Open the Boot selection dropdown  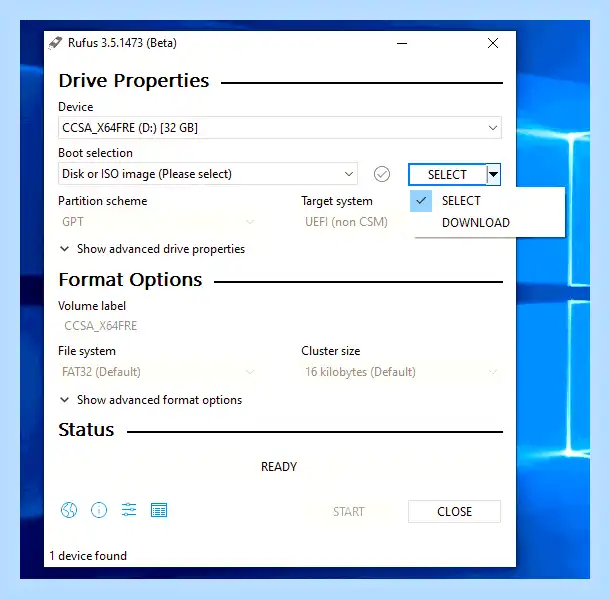pos(208,174)
